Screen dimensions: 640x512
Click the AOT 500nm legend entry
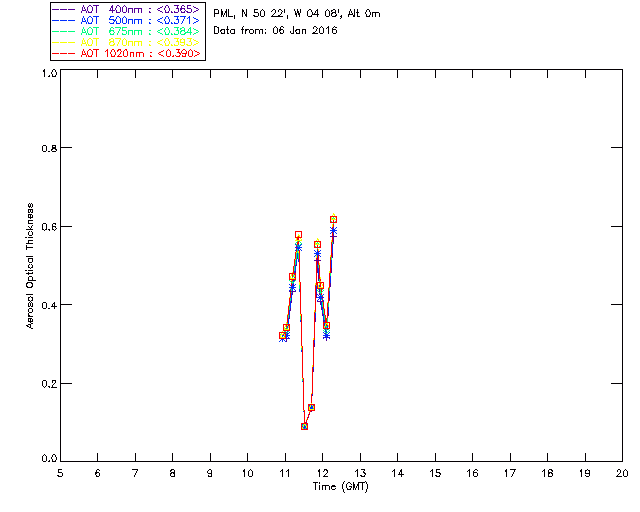126,20
